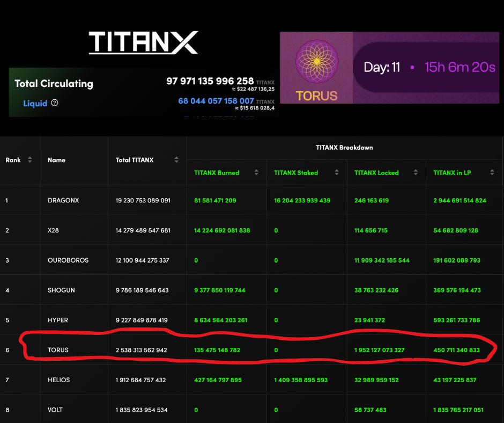This screenshot has width=504, height=423.
Task: Click OUROBOROS locked 11 909 342 185 544
Action: pos(382,260)
